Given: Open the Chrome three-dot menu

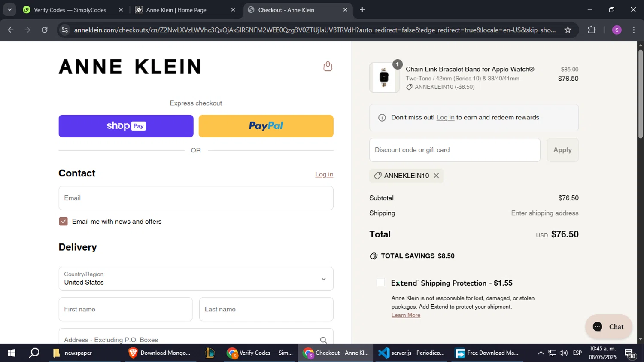Looking at the screenshot, I should (634, 30).
